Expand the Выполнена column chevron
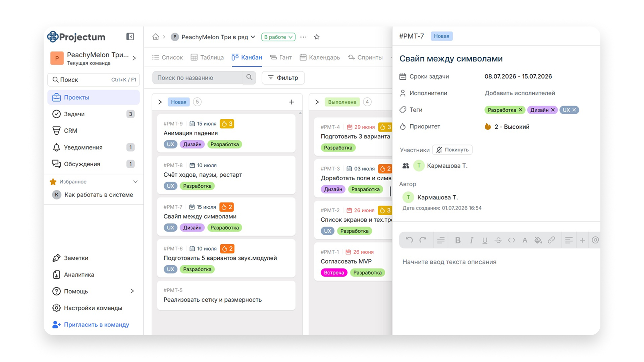The width and height of the screenshot is (644, 362). pos(317,102)
